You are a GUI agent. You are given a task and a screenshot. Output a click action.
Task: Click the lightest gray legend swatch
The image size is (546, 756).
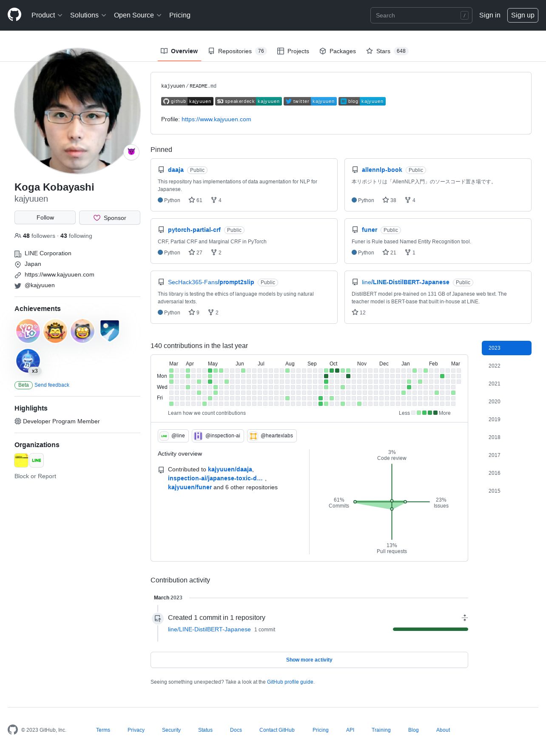pyautogui.click(x=413, y=413)
